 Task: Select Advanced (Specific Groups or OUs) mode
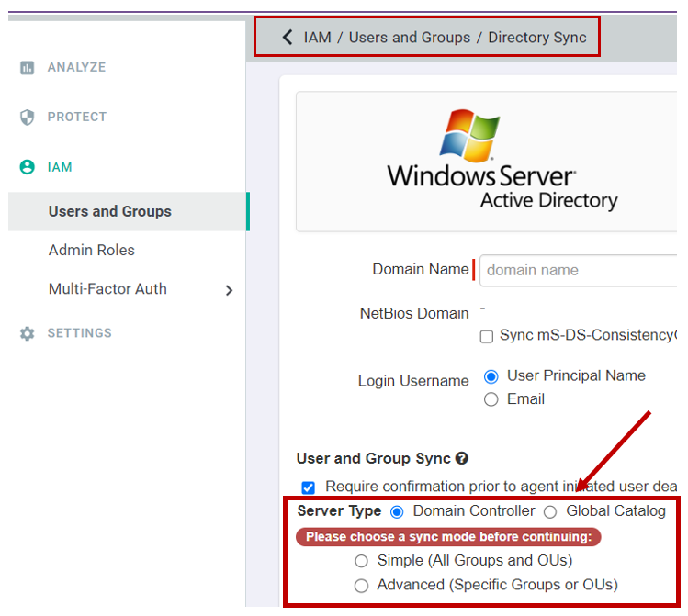362,585
